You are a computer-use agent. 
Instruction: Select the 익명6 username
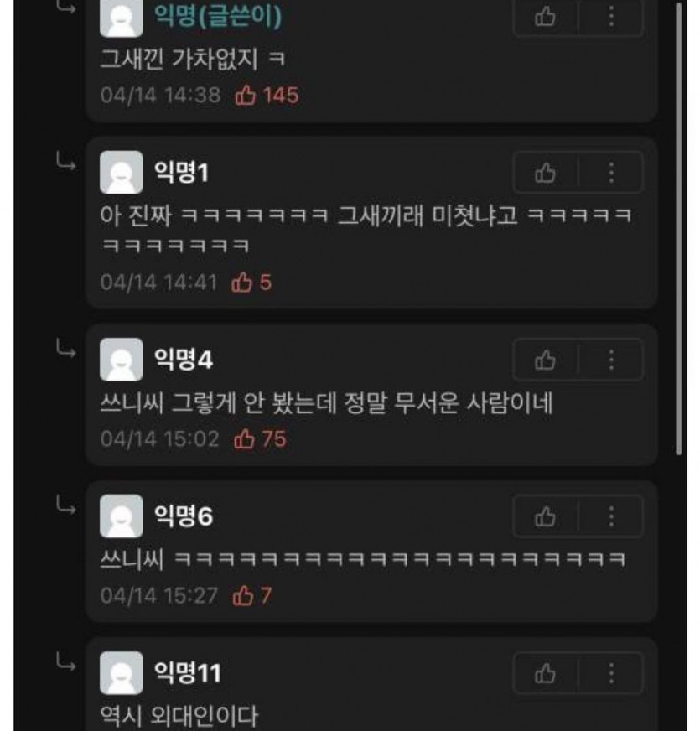(x=184, y=516)
